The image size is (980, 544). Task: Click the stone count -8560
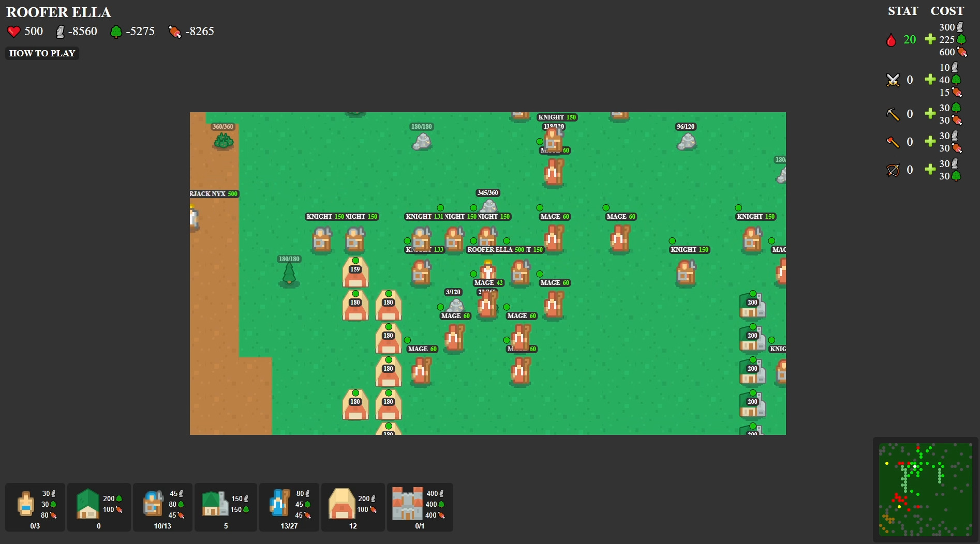[83, 32]
